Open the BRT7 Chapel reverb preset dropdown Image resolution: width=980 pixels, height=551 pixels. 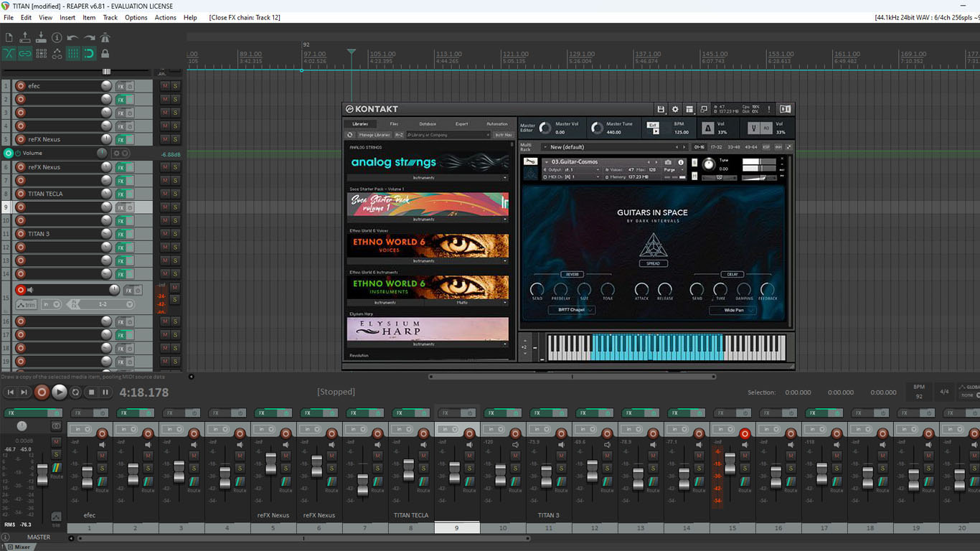(572, 310)
